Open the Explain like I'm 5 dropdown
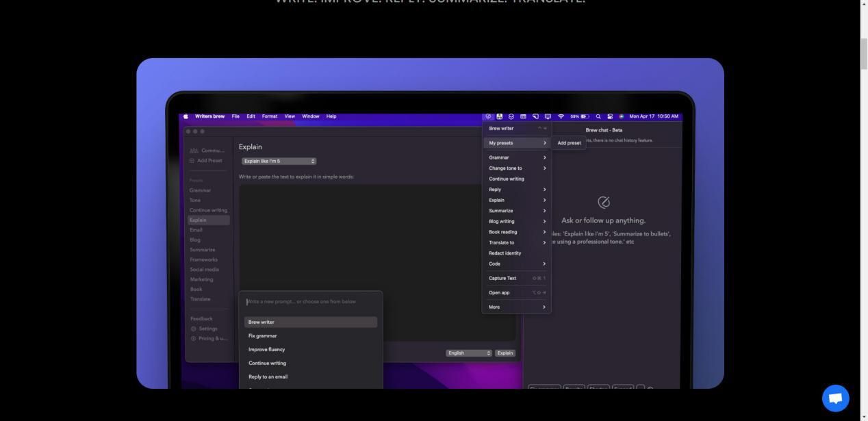868x421 pixels. click(x=279, y=161)
